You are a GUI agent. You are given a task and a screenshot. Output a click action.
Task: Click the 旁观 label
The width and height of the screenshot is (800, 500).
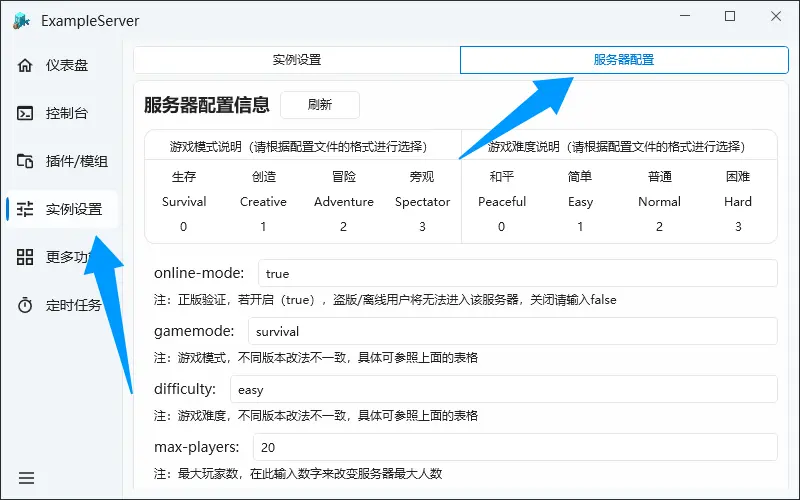pyautogui.click(x=422, y=177)
